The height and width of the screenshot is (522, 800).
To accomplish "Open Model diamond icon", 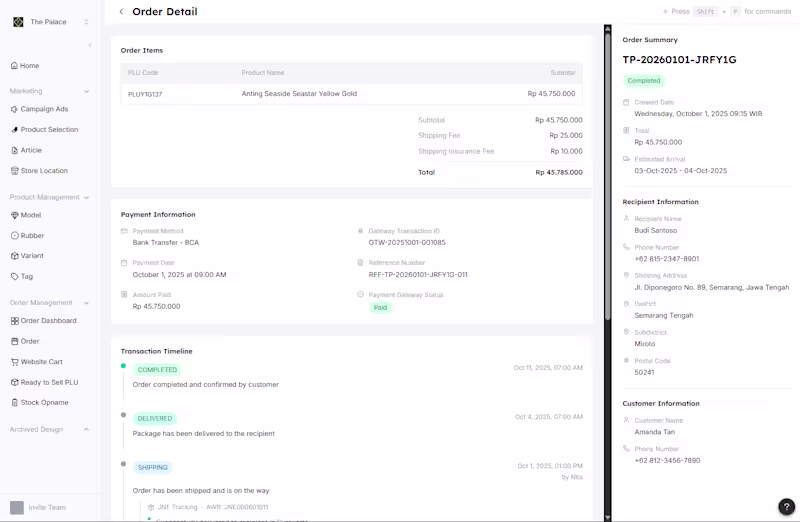I will click(x=14, y=215).
